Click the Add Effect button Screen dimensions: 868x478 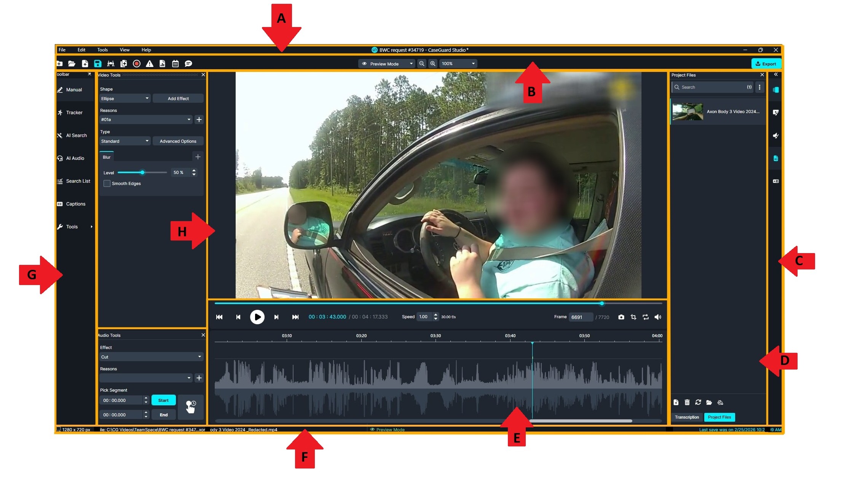(x=178, y=99)
